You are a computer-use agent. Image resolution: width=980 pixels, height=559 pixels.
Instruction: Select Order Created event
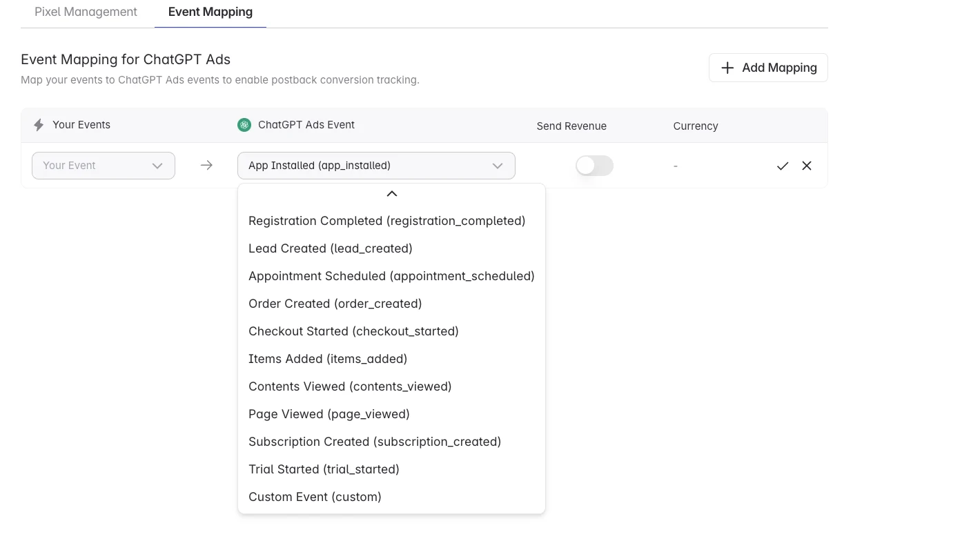(x=391, y=304)
